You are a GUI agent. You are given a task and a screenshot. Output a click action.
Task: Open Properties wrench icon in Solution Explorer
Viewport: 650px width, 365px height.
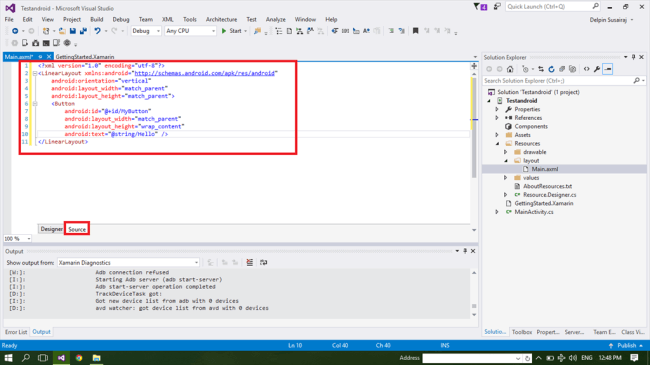[x=597, y=69]
